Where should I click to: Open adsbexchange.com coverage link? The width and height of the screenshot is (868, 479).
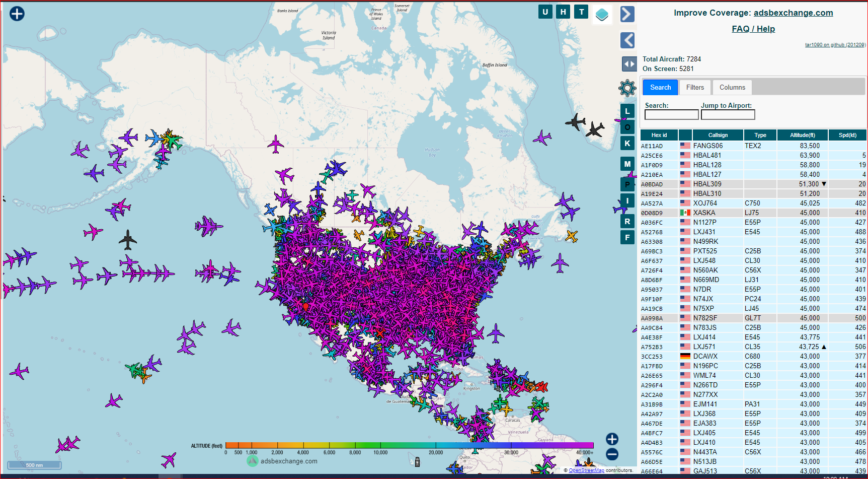(793, 13)
